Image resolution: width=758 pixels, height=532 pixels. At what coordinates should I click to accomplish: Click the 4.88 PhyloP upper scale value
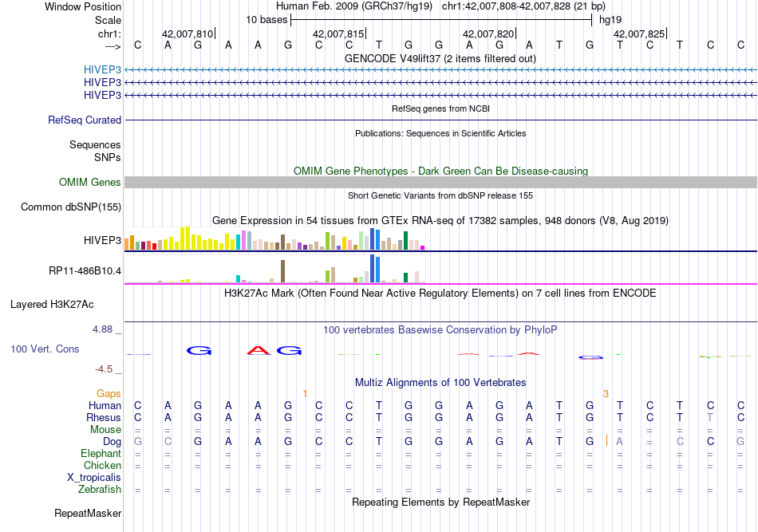(102, 329)
